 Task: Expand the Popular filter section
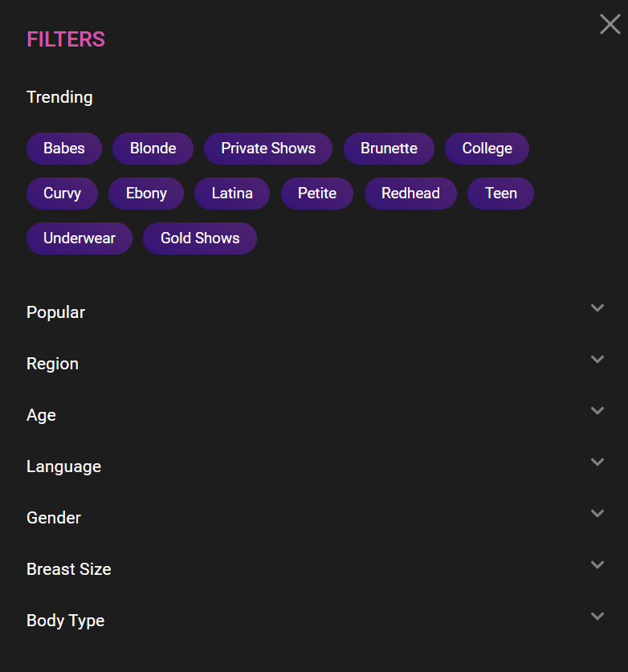point(597,308)
